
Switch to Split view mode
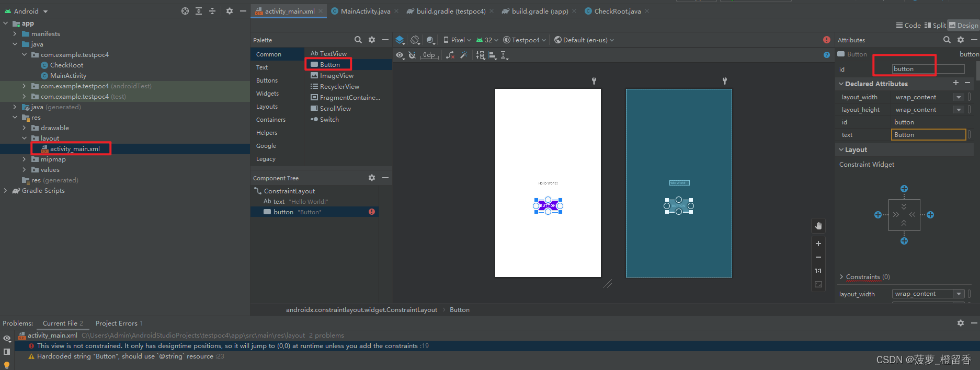pos(935,25)
